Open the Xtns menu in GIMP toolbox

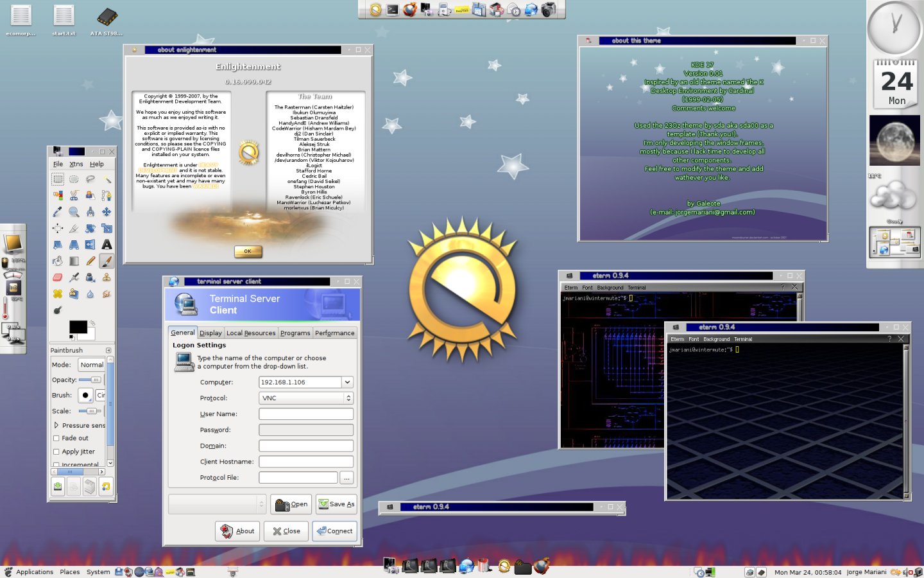coord(76,164)
